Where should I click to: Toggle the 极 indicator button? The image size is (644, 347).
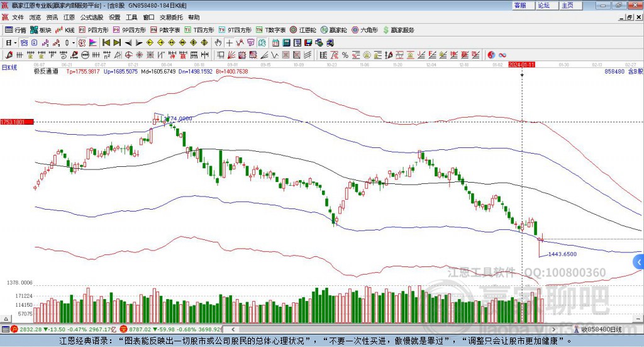(x=82, y=43)
